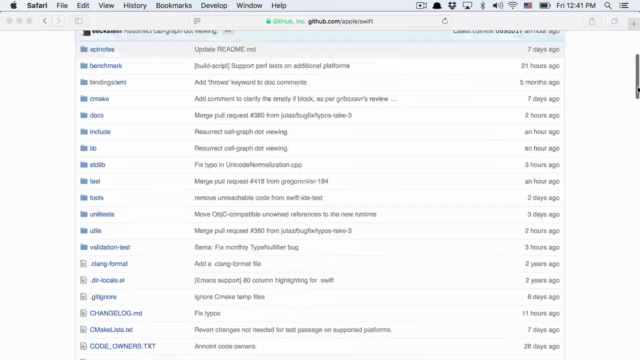Click the github.com/apple/swift address field
This screenshot has width=640, height=360.
pyautogui.click(x=320, y=21)
